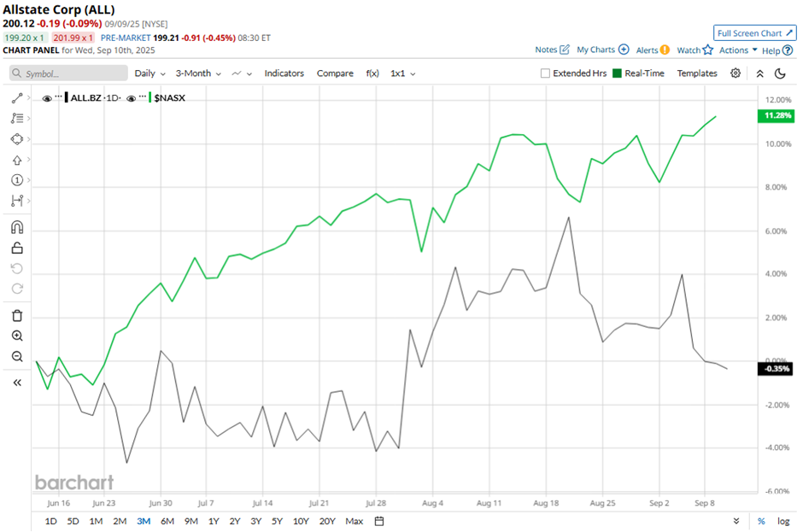Open Help question mark
The image size is (803, 532).
(788, 50)
